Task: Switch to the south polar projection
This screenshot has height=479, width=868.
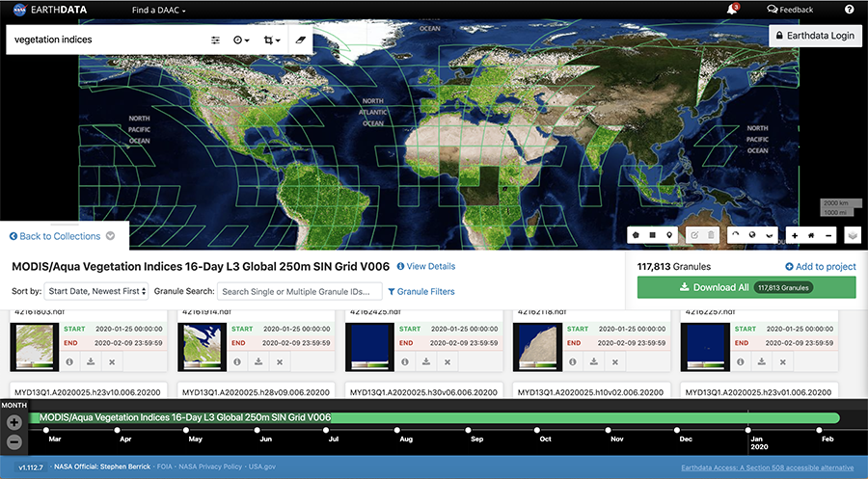Action: [769, 235]
